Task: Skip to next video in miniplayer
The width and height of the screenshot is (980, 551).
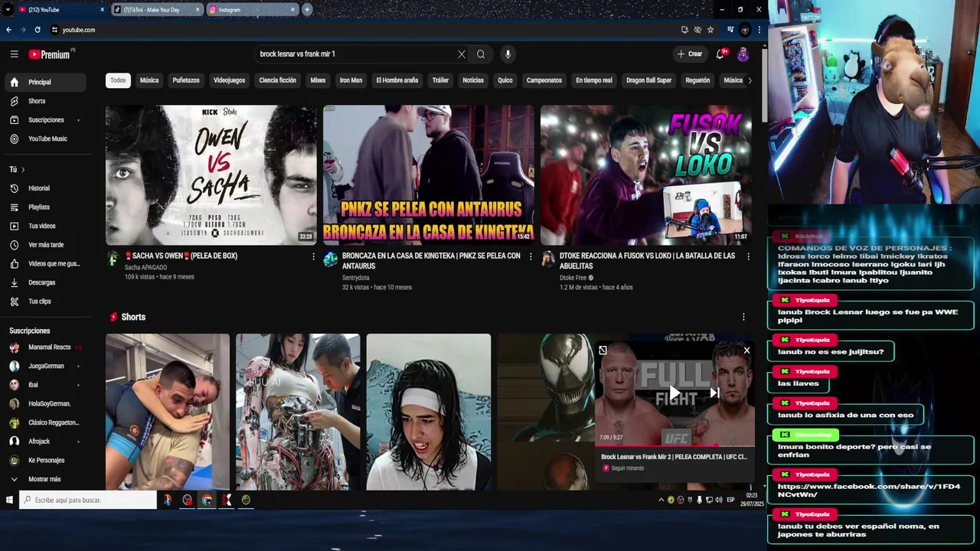Action: (714, 393)
